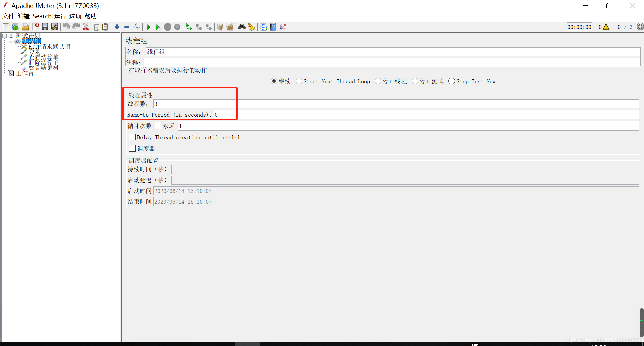Collapse the '测试计划' tree node
Viewport: 644px width, 346px height.
pyautogui.click(x=5, y=35)
